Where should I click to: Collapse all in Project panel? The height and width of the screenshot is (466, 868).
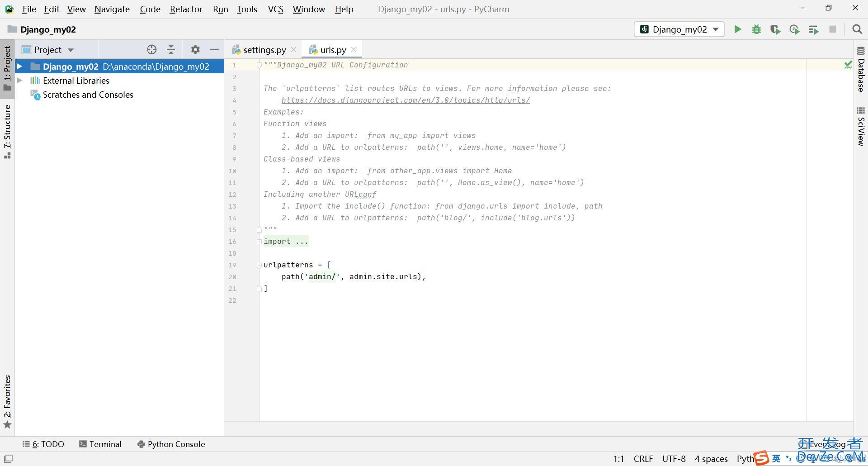pyautogui.click(x=171, y=50)
